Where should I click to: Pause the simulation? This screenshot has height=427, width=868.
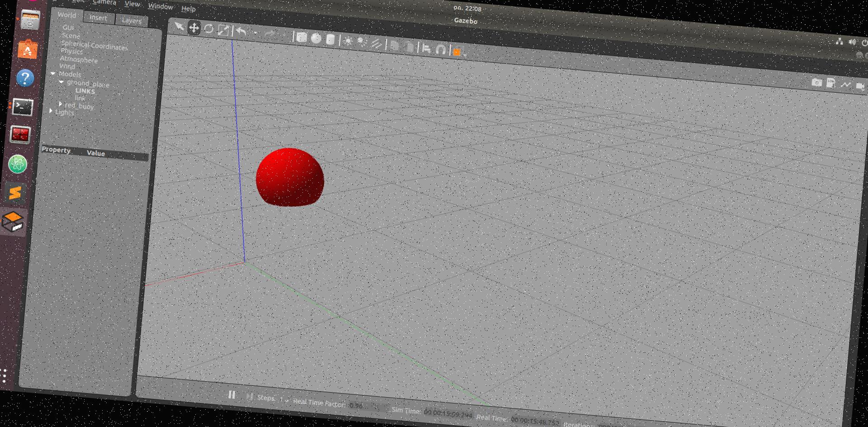pos(232,395)
